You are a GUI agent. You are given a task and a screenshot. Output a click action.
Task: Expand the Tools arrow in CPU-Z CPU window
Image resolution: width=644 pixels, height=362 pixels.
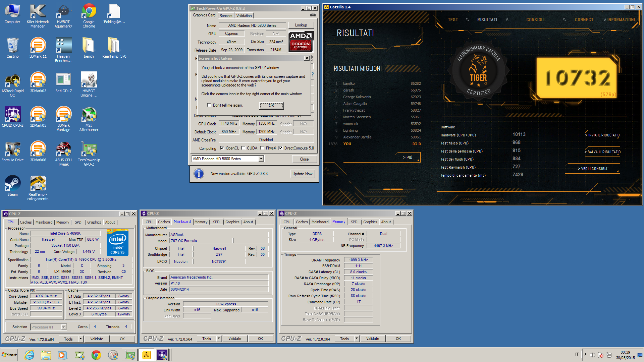80,339
